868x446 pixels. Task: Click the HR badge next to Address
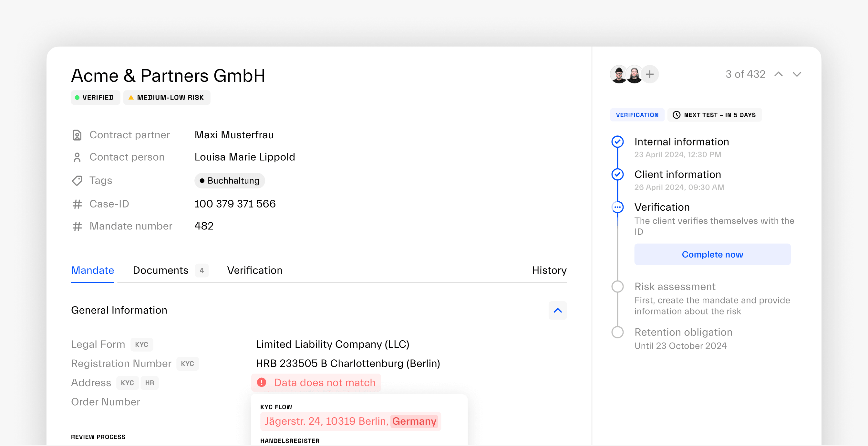point(150,383)
